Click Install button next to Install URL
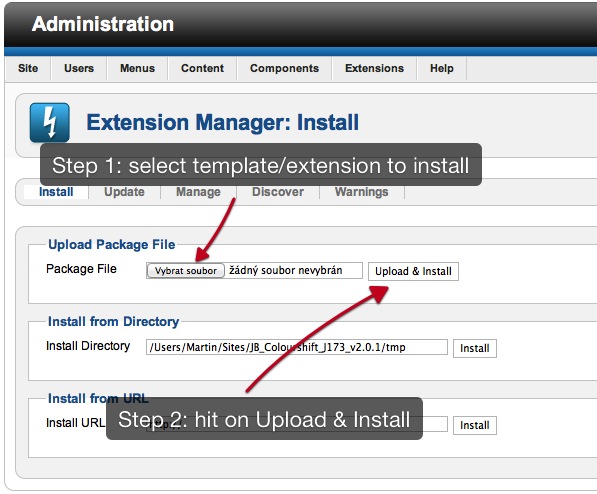Screen dimensions: 597x494 point(475,425)
